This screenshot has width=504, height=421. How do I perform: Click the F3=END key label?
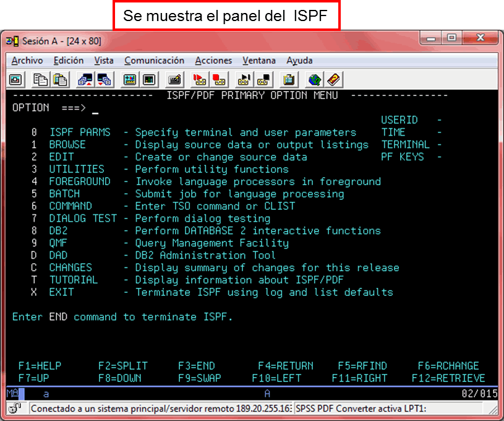197,366
